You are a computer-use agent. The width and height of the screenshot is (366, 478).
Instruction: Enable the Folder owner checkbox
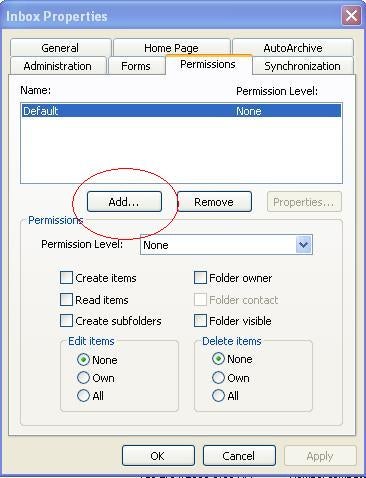(x=200, y=278)
